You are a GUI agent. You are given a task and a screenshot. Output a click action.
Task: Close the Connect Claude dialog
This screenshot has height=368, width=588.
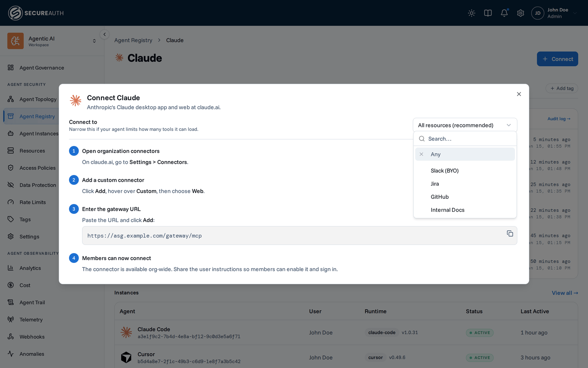[x=519, y=94]
